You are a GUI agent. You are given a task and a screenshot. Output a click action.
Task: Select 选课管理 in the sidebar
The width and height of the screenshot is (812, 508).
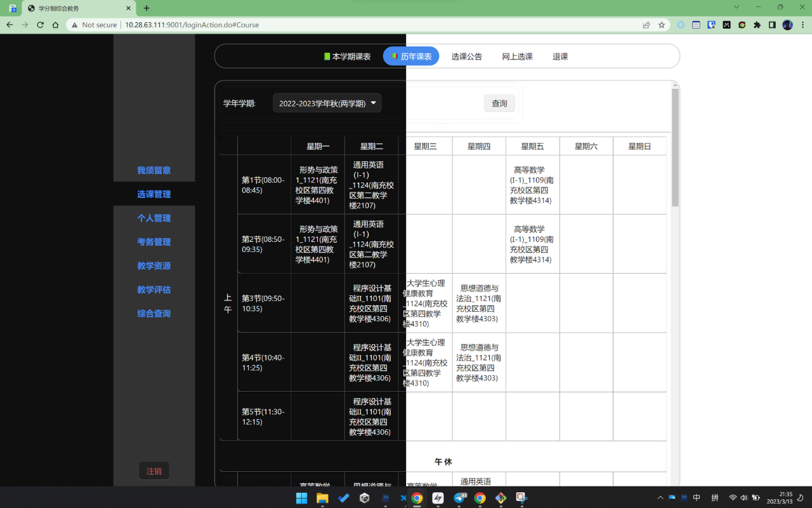pos(154,194)
